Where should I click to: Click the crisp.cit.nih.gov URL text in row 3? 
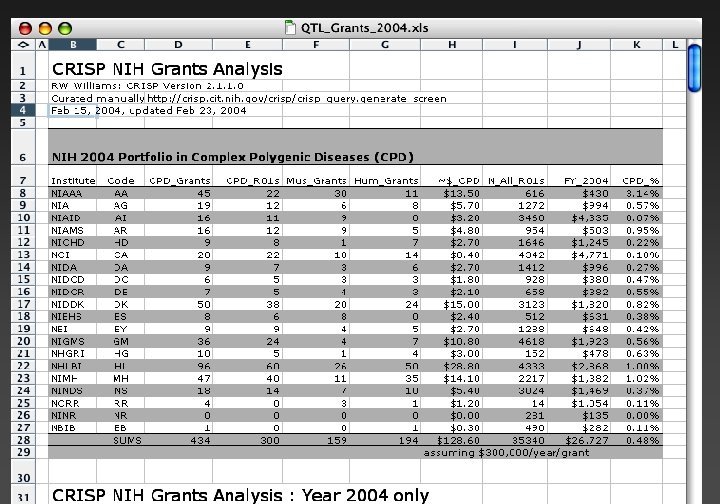click(x=297, y=99)
